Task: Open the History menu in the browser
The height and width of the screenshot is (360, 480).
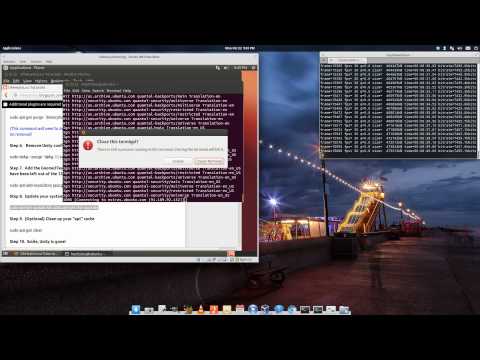Action: pyautogui.click(x=41, y=81)
